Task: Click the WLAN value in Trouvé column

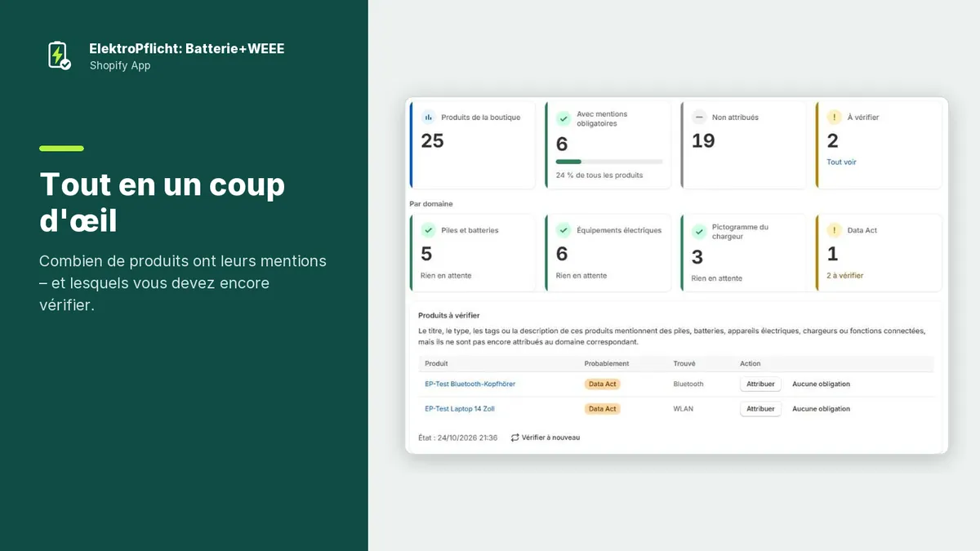Action: (684, 409)
